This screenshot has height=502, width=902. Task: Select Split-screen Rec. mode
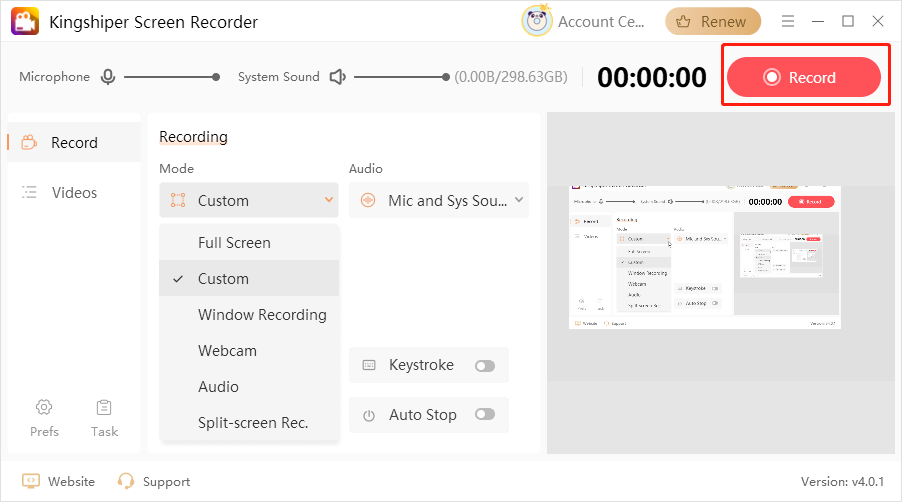(x=249, y=423)
